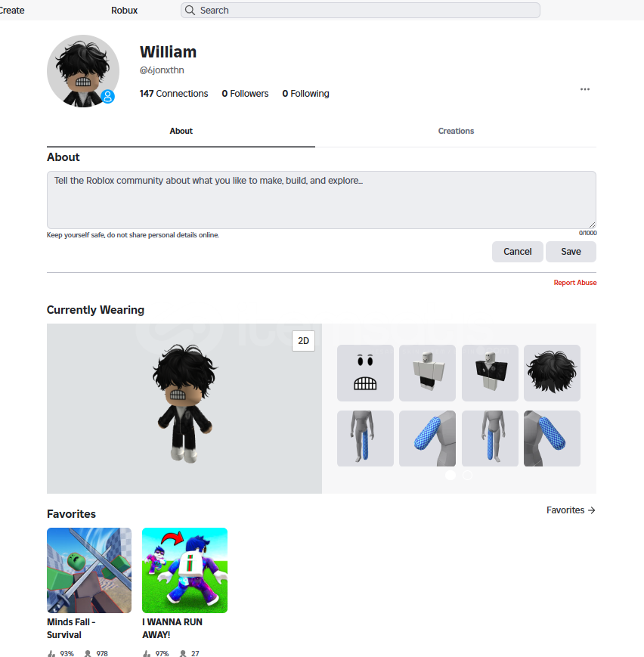
Task: Cancel editing the About description
Action: [518, 252]
